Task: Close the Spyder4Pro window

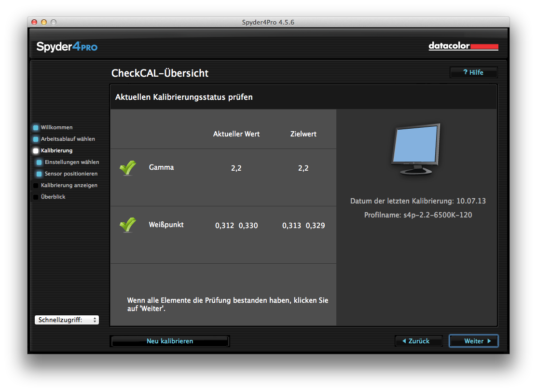Action: (x=34, y=22)
